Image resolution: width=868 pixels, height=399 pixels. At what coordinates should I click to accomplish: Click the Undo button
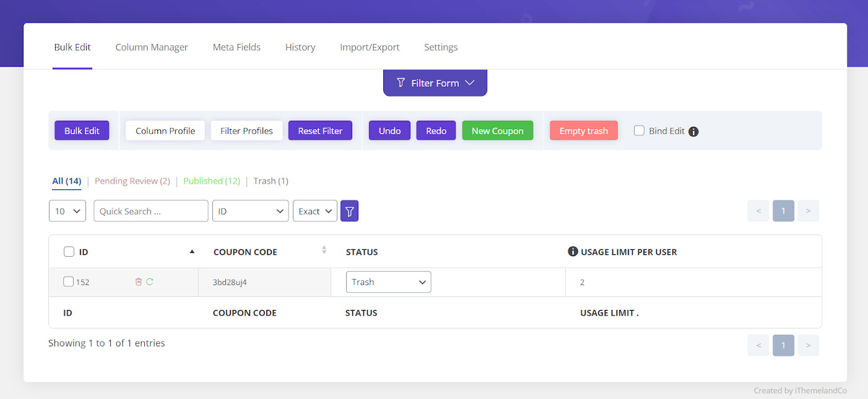(x=389, y=131)
